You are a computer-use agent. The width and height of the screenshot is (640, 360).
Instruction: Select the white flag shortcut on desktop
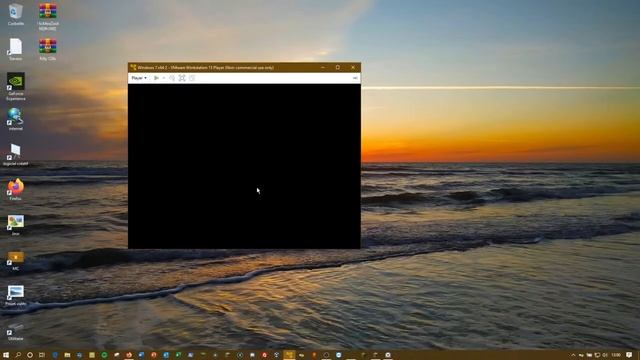[x=16, y=154]
